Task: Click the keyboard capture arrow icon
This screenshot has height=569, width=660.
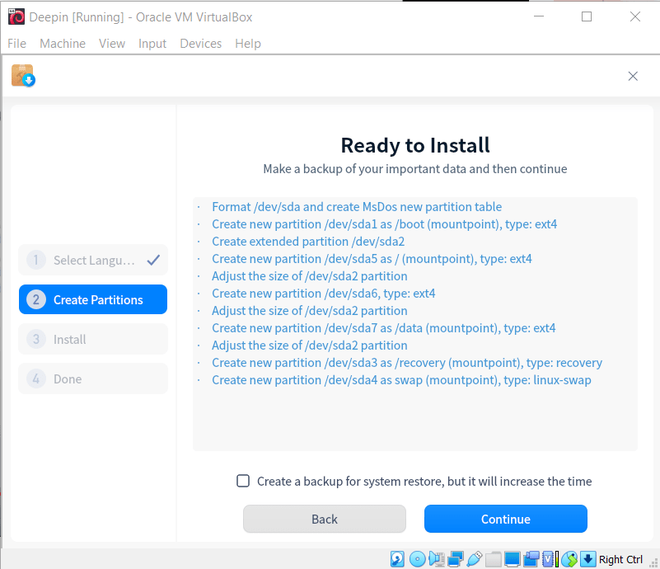Action: click(588, 559)
